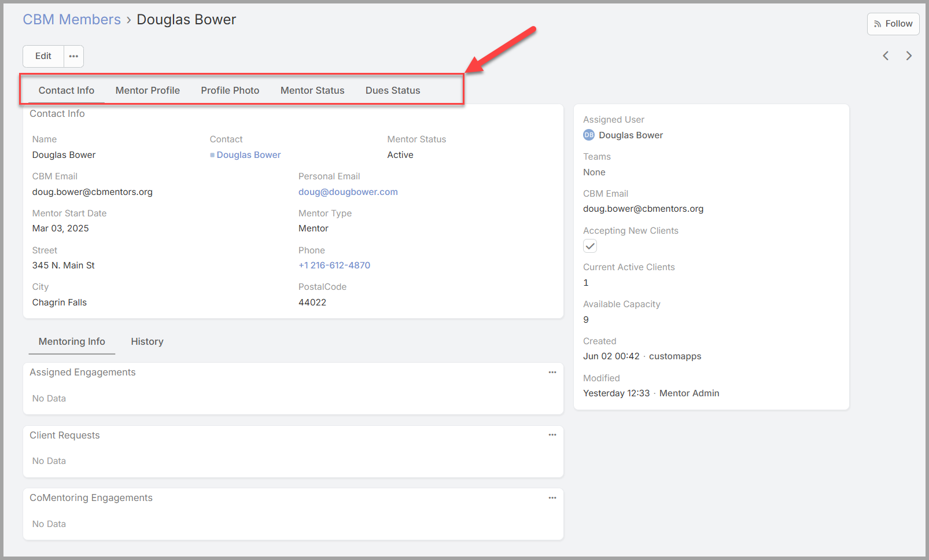This screenshot has height=560, width=929.
Task: Go to the previous record arrow
Action: (x=886, y=56)
